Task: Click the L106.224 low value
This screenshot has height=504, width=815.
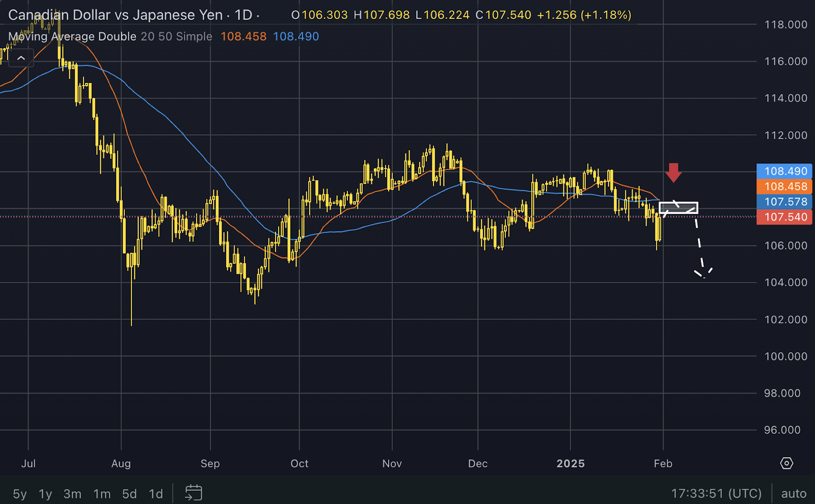Action: point(443,15)
